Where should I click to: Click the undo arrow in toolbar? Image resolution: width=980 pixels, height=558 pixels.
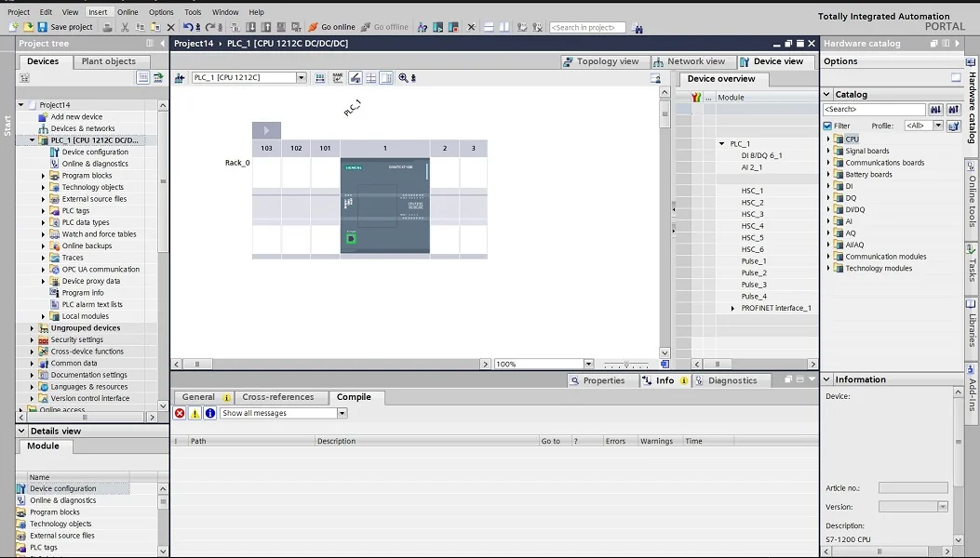click(x=188, y=27)
